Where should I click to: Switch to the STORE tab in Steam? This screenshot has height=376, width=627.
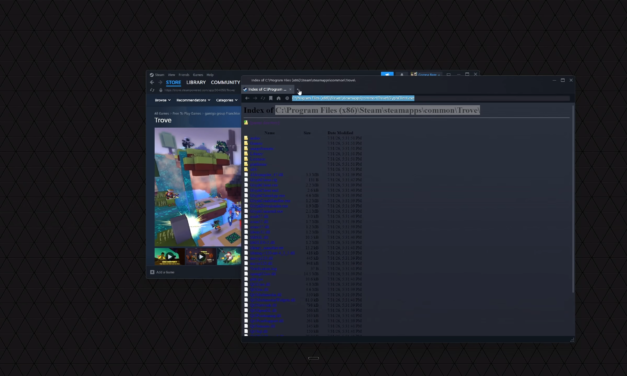[174, 82]
